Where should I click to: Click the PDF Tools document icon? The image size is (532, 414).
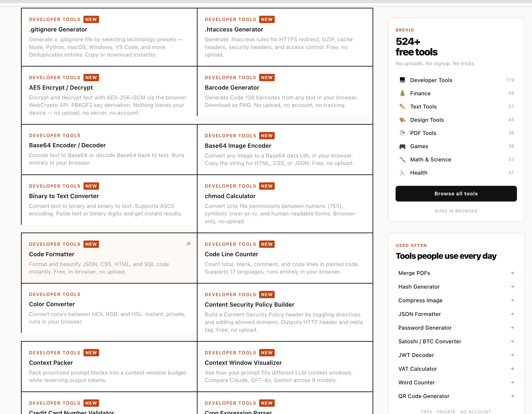pyautogui.click(x=402, y=133)
